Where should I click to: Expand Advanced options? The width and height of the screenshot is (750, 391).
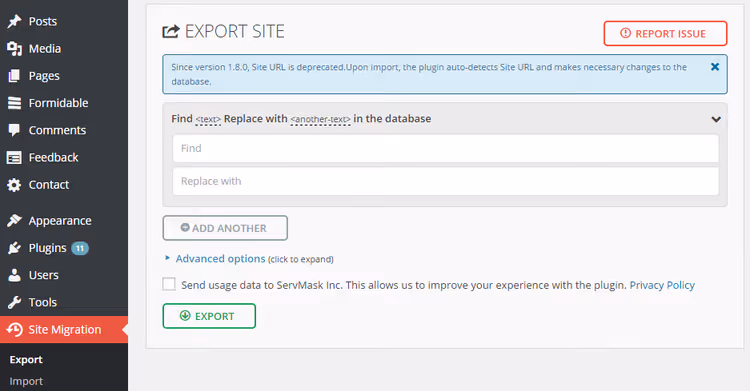(x=221, y=258)
